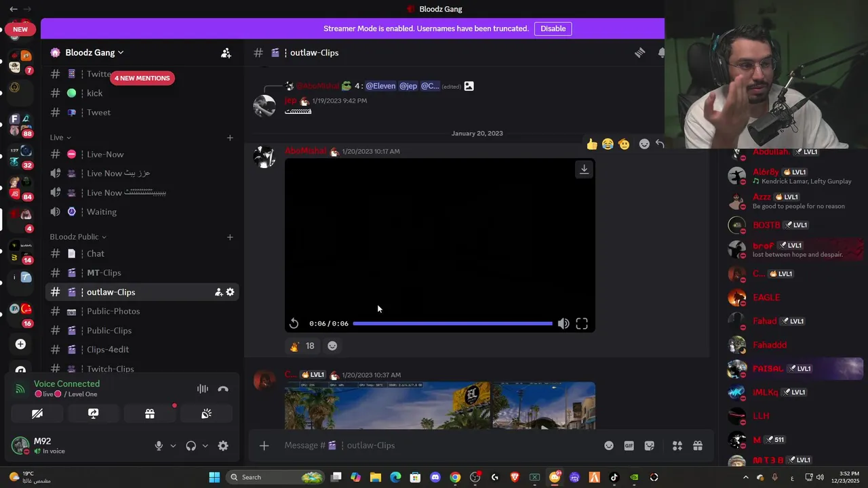Share your screen from voice panel
Viewport: 868px width, 488px height.
94,413
